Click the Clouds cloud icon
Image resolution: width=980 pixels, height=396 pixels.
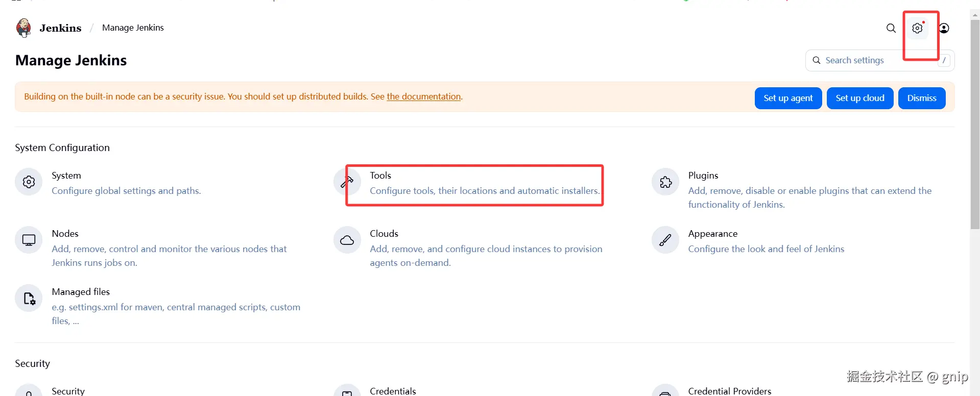(x=347, y=240)
